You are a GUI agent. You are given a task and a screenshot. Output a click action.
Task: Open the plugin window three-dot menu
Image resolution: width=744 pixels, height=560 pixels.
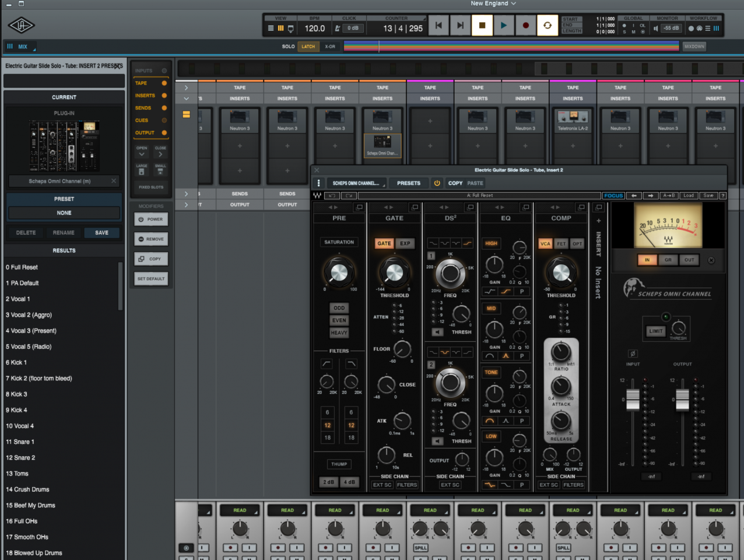tap(318, 183)
